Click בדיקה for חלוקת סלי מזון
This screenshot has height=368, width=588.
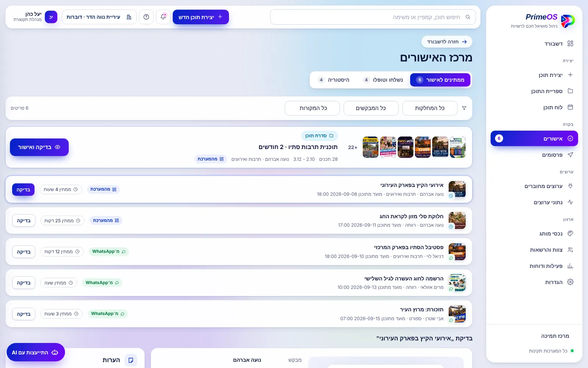coord(24,220)
